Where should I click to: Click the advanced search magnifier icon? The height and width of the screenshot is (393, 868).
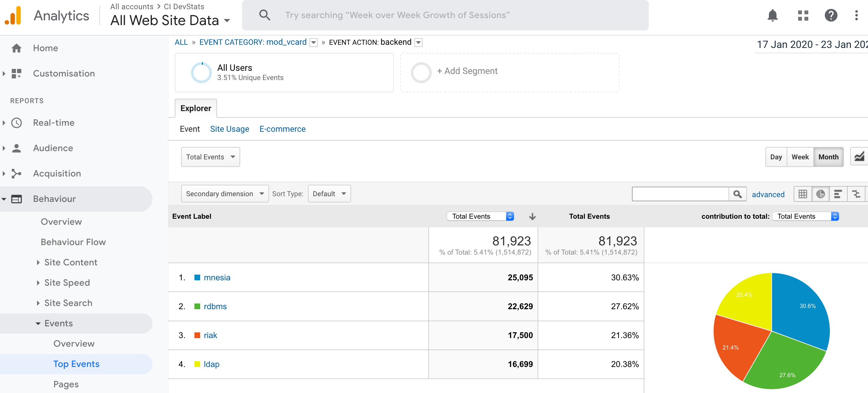(738, 194)
